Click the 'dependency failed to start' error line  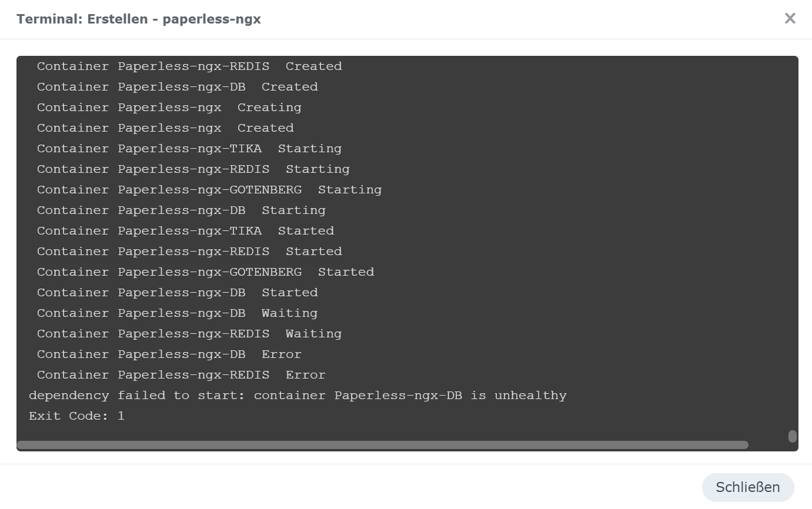coord(298,396)
